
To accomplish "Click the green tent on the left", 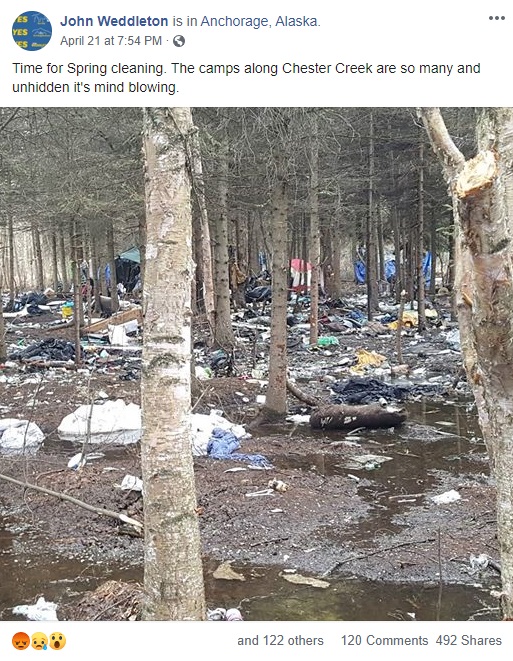I will tap(128, 269).
